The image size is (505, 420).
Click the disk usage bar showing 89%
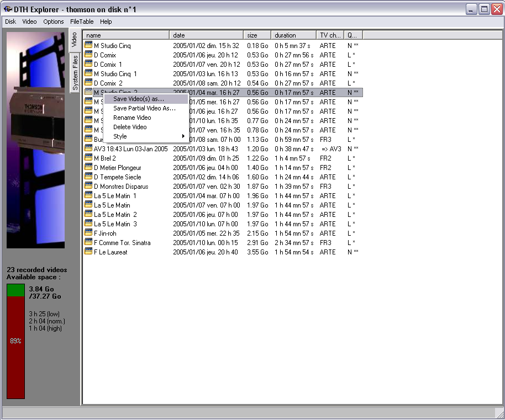[16, 341]
